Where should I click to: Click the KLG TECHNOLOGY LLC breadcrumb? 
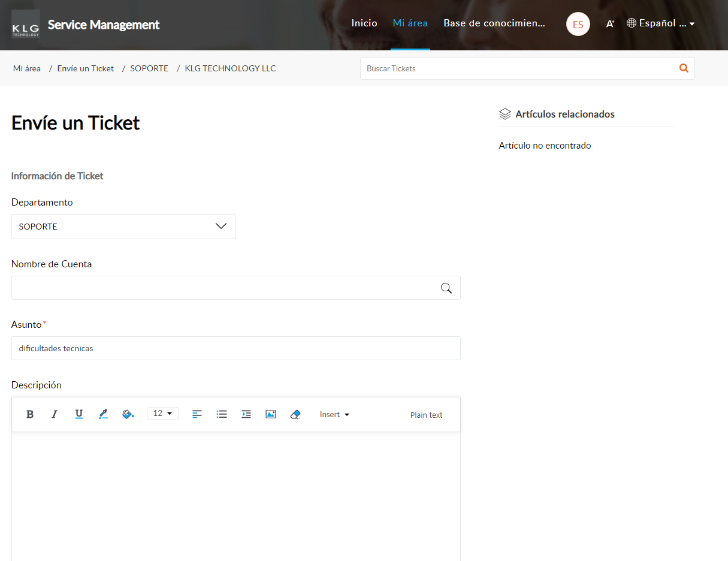231,68
